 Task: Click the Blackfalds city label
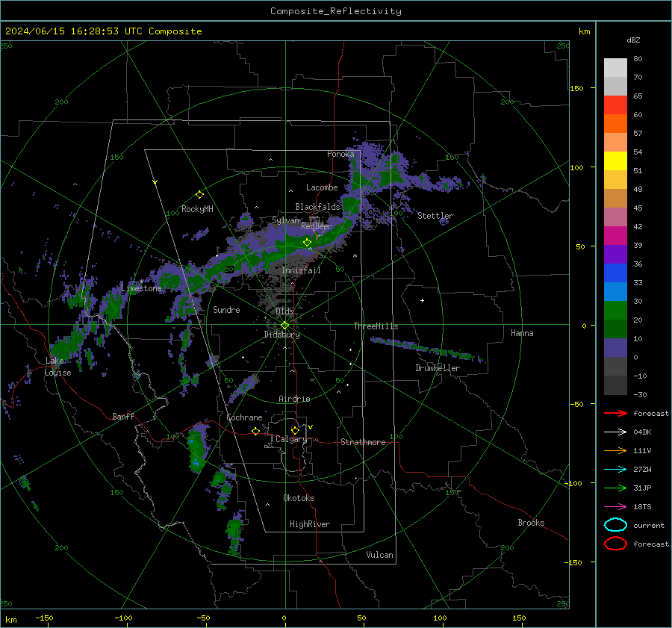point(317,207)
